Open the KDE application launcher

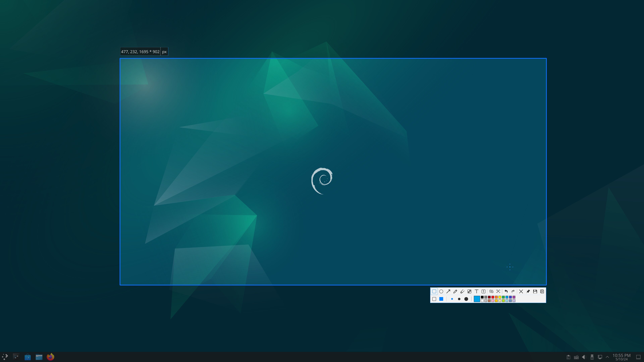5,357
